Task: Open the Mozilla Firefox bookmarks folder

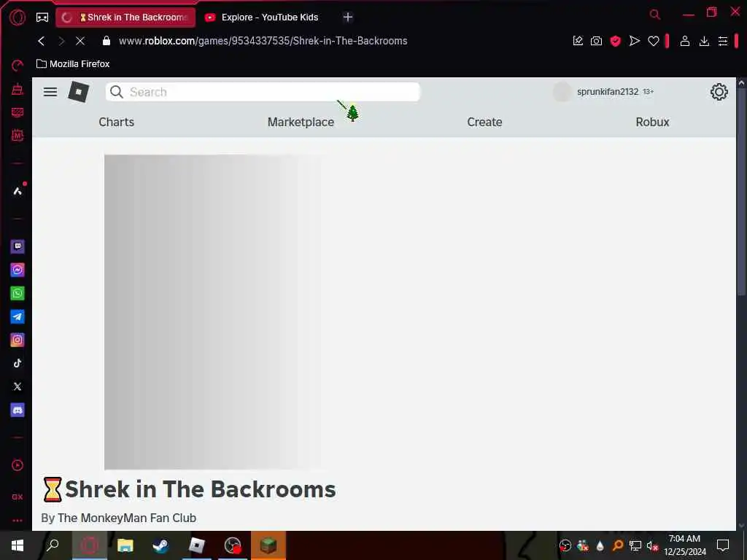Action: pos(74,64)
